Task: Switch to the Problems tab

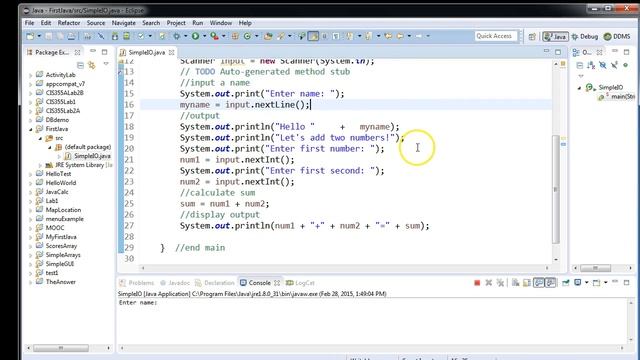Action: [x=137, y=283]
